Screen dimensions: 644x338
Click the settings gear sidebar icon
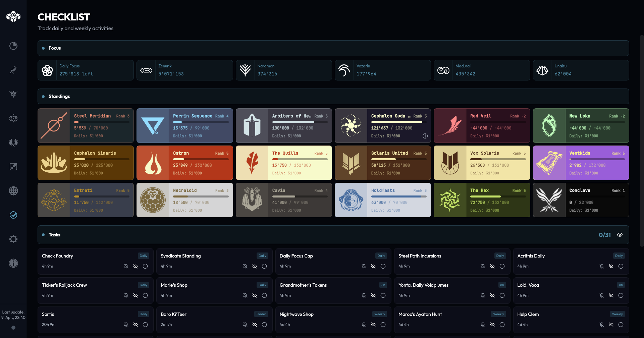[13, 239]
